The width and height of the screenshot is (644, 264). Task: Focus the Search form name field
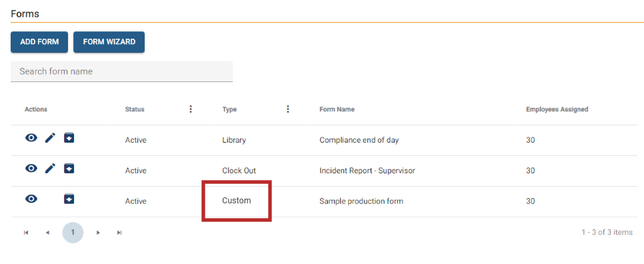click(121, 71)
